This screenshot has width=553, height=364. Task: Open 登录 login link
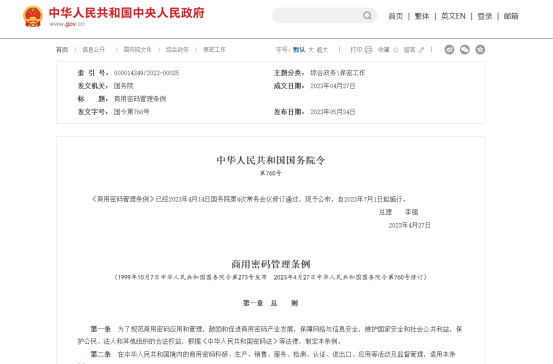click(x=485, y=16)
